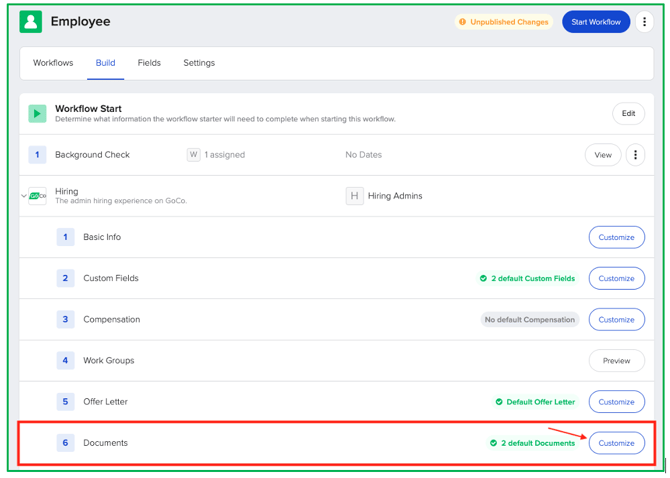Click the Unpublished Changes warning badge

point(504,22)
